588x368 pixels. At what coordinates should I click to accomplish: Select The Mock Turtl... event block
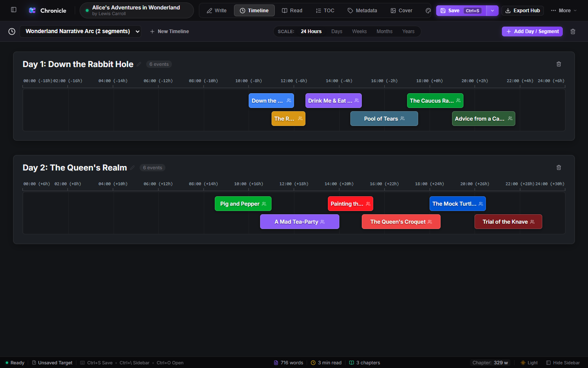[x=458, y=204]
